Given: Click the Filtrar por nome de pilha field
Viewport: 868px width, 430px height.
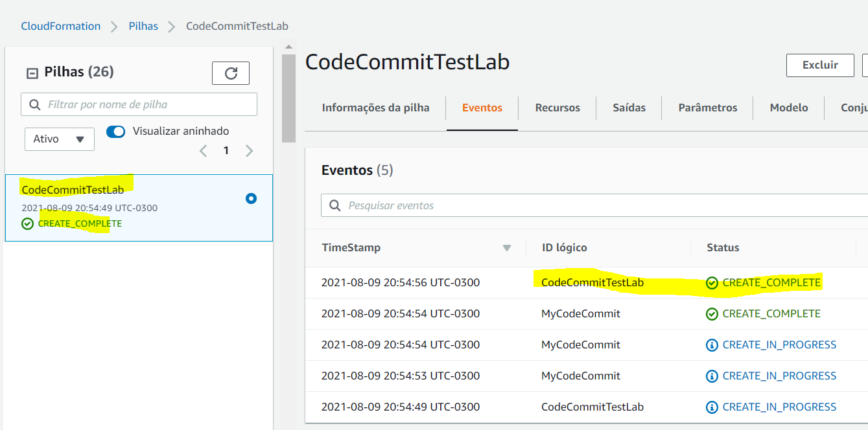Looking at the screenshot, I should [x=139, y=104].
